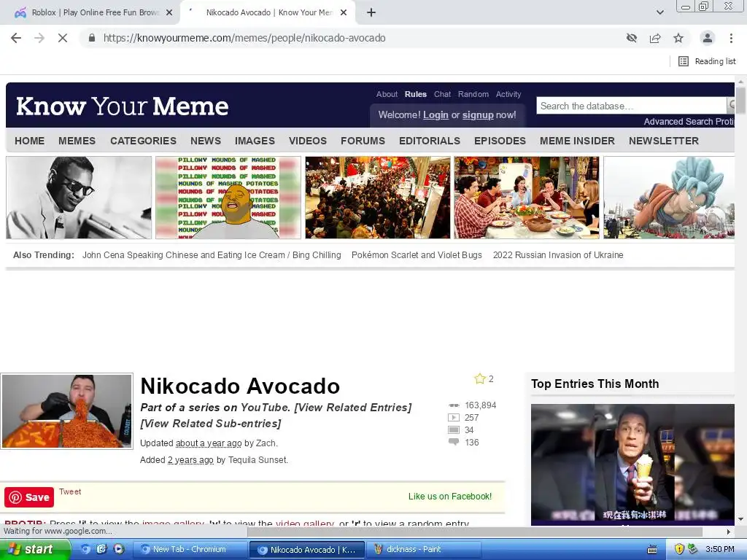Open Advanced Search Protips link
The image size is (747, 560).
pos(689,122)
